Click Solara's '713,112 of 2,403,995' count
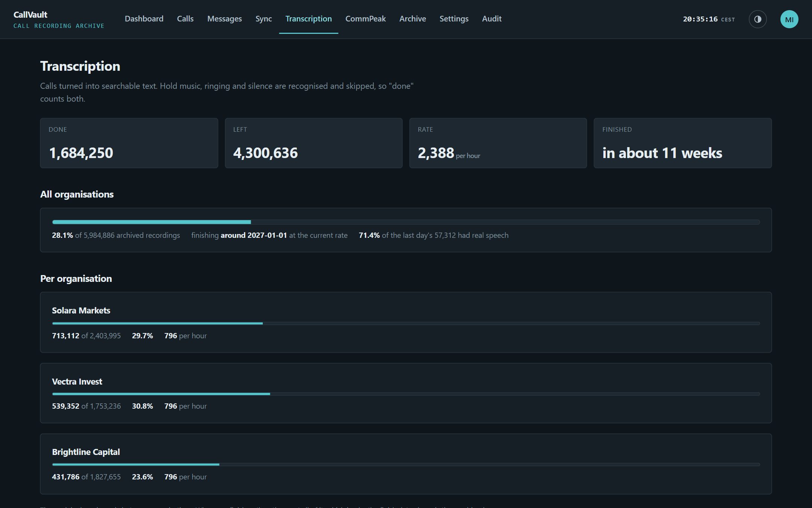 click(86, 336)
